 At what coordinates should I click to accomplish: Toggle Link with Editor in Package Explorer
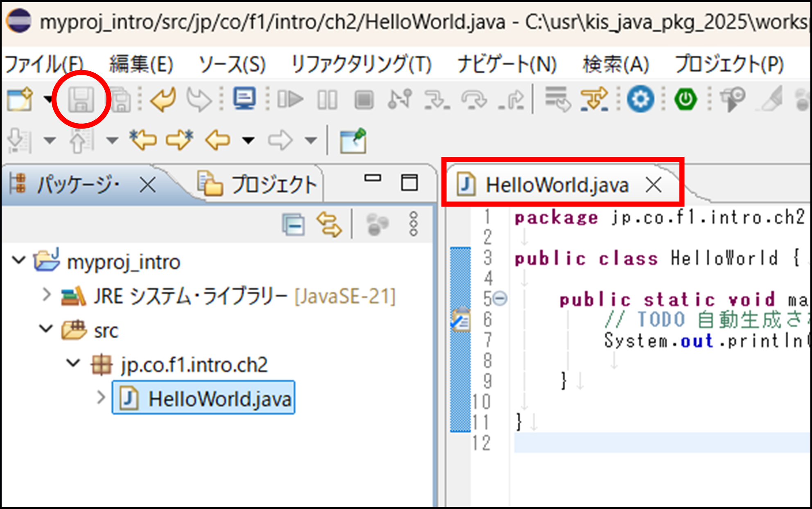click(329, 224)
